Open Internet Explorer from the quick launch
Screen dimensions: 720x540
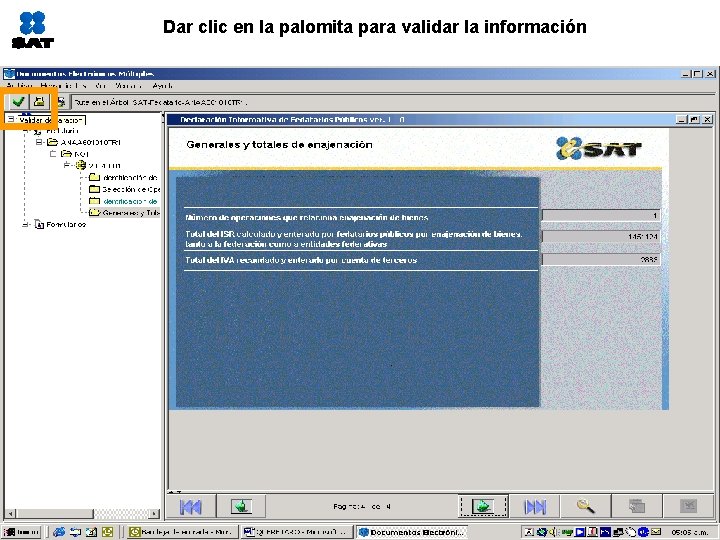coord(59,532)
